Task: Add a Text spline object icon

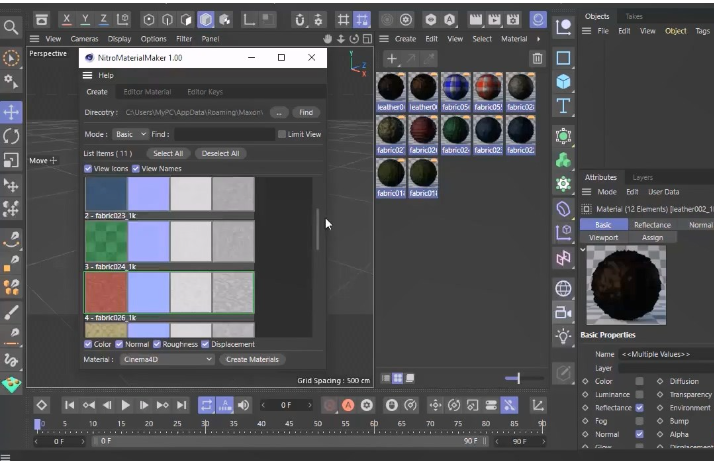Action: (x=563, y=106)
